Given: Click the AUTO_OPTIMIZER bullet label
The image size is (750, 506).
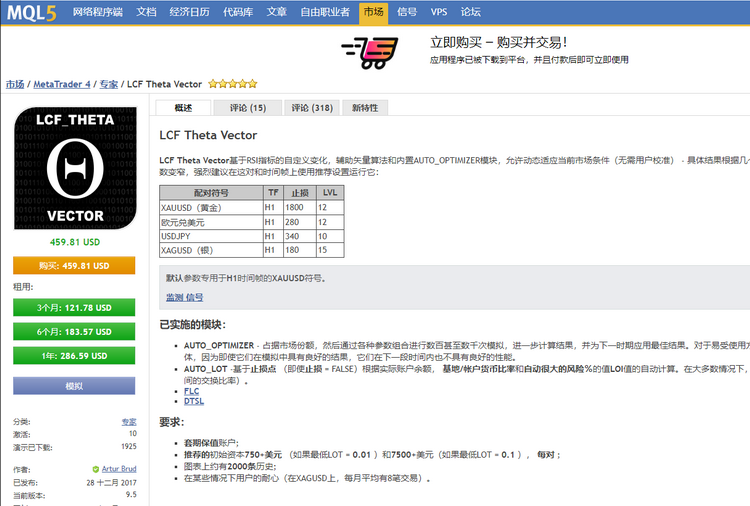Looking at the screenshot, I should (x=219, y=345).
